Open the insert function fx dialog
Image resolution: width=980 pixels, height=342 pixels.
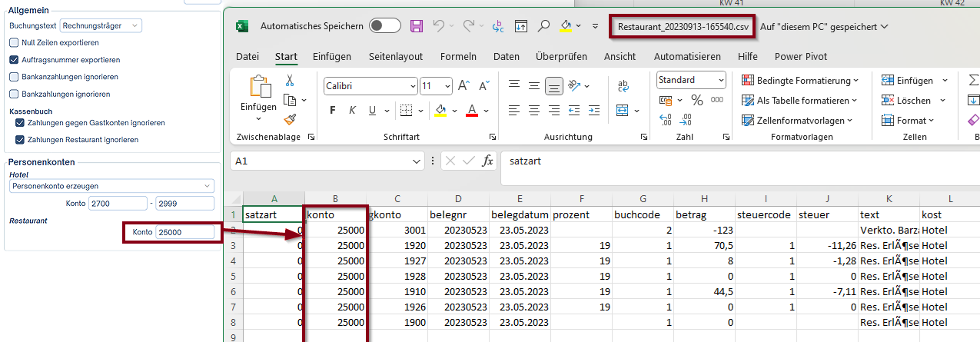(487, 161)
